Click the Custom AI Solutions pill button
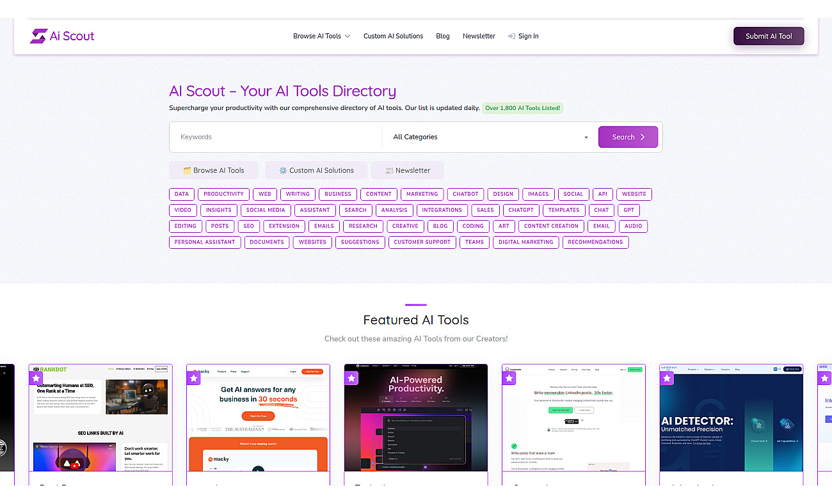 (x=316, y=170)
